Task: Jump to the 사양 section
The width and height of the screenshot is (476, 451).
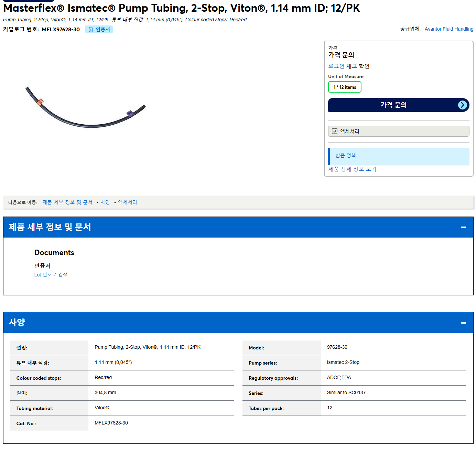Action: [x=105, y=202]
